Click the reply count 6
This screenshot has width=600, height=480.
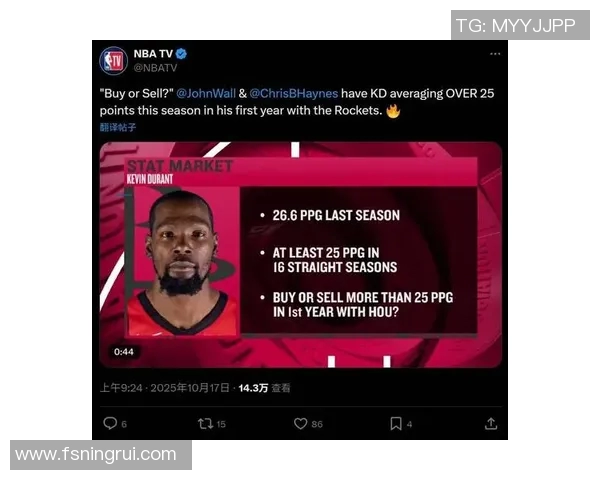click(x=124, y=424)
